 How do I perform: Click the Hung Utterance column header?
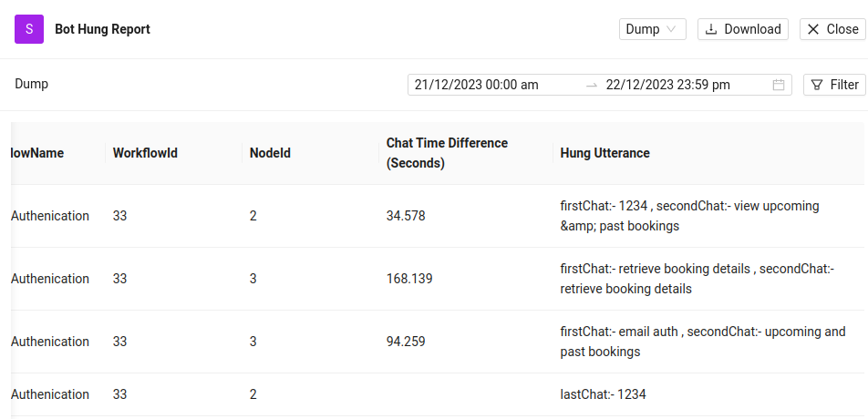click(x=604, y=153)
